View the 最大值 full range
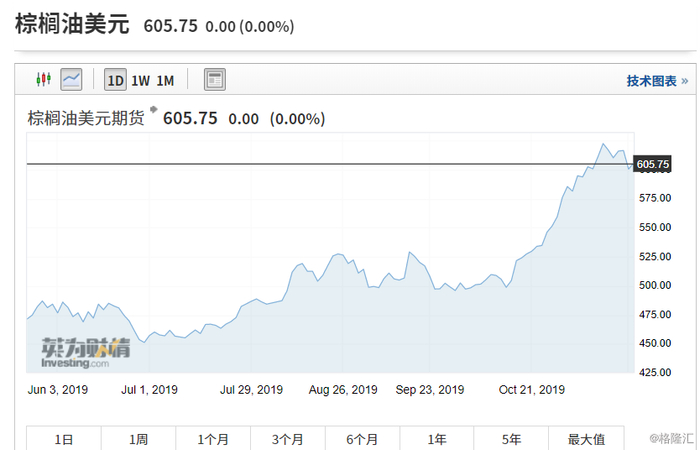Screen dimensions: 700x450 click(586, 439)
